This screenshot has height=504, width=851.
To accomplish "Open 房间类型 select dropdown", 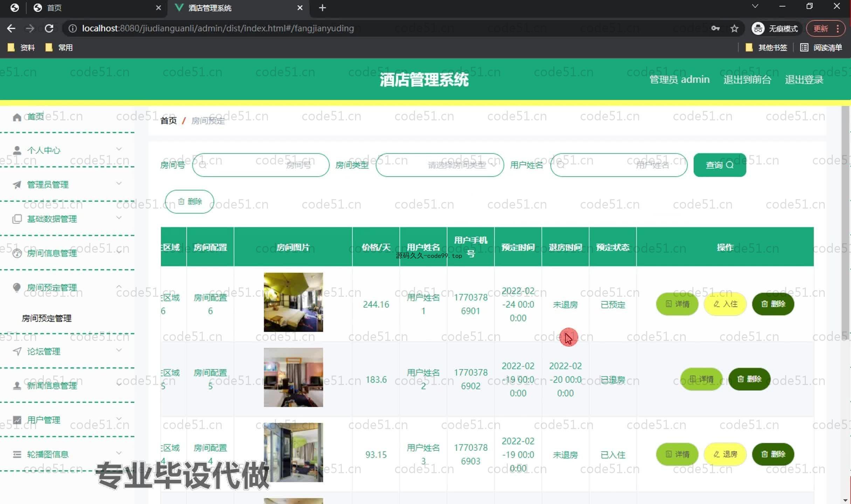I will tap(440, 165).
